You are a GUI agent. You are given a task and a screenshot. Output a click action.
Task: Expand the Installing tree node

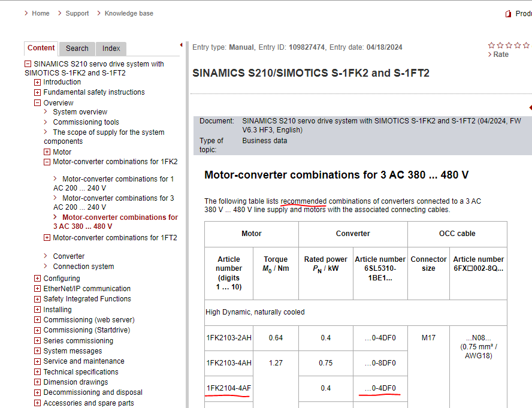click(x=37, y=310)
